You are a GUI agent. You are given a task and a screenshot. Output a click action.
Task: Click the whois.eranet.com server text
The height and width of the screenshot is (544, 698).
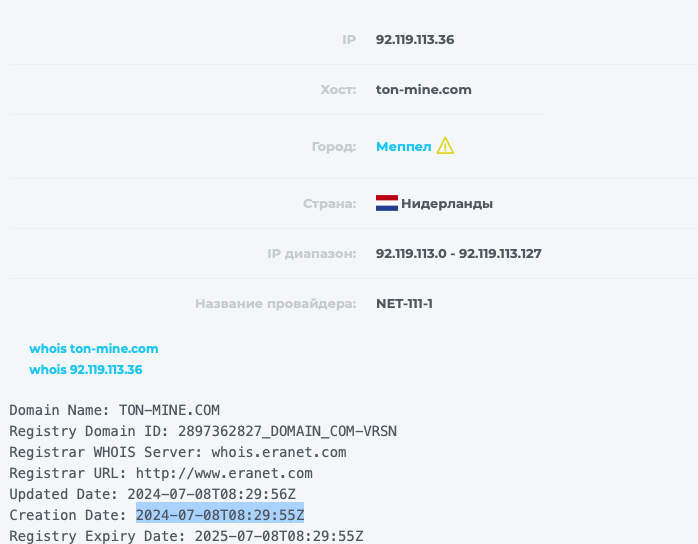click(x=279, y=452)
